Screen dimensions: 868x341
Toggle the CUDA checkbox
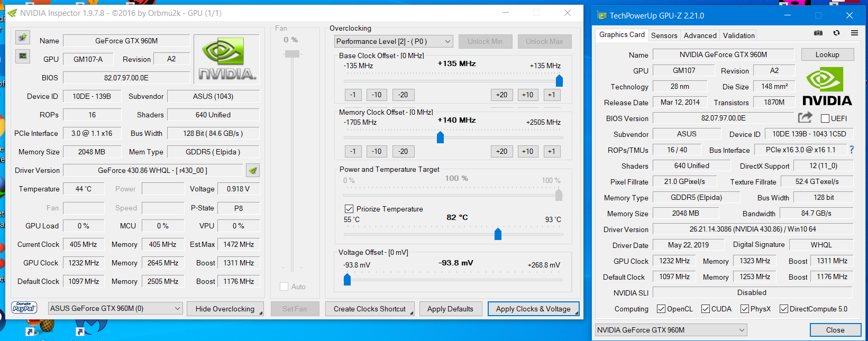(x=706, y=309)
